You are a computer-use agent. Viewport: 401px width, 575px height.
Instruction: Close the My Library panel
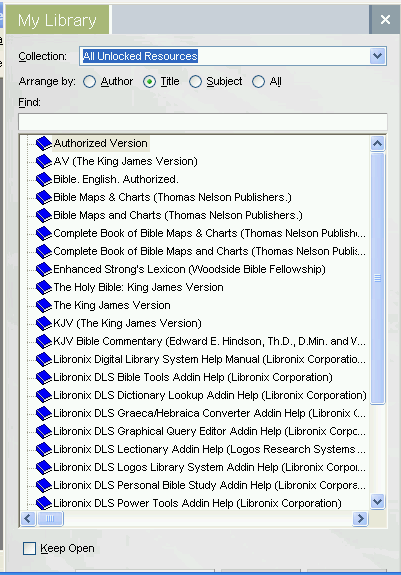point(385,19)
